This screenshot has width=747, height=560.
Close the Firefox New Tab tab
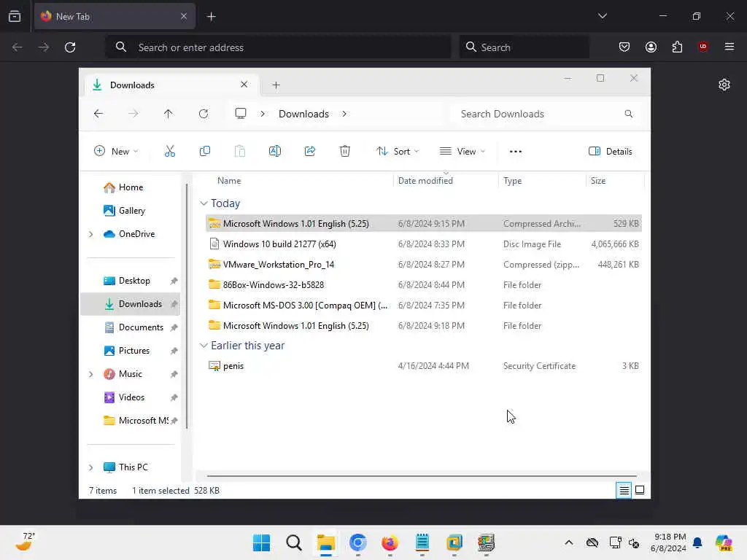[183, 16]
